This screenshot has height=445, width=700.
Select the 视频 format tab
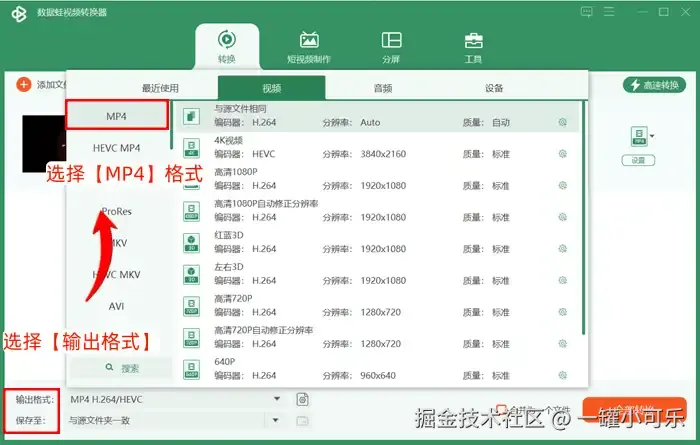271,88
